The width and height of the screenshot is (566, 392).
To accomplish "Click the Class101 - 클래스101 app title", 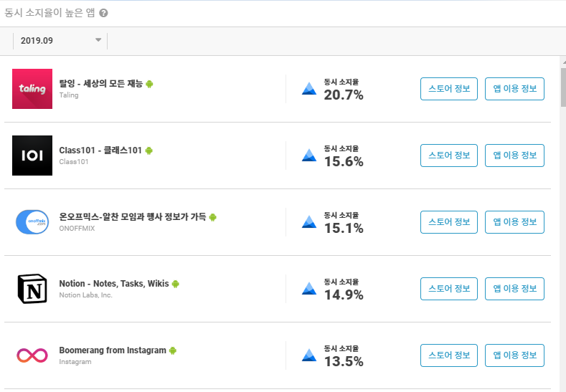I will tap(100, 150).
